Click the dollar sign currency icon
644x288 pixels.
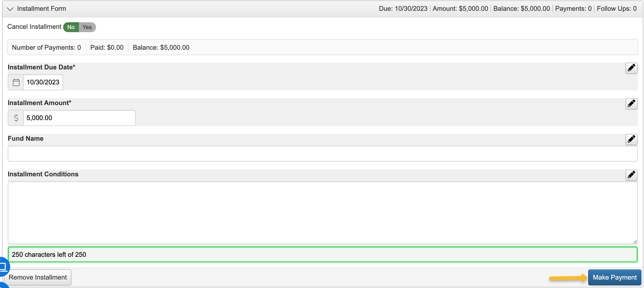[16, 118]
